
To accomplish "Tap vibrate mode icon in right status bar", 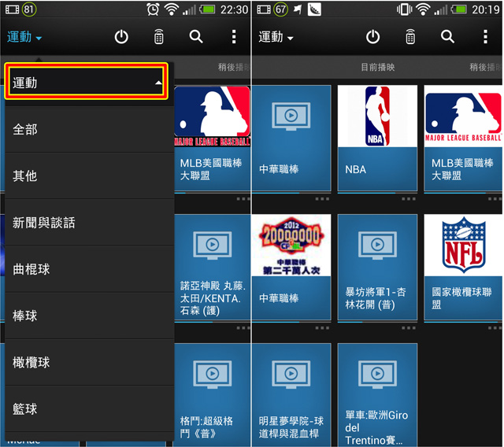I will 404,9.
